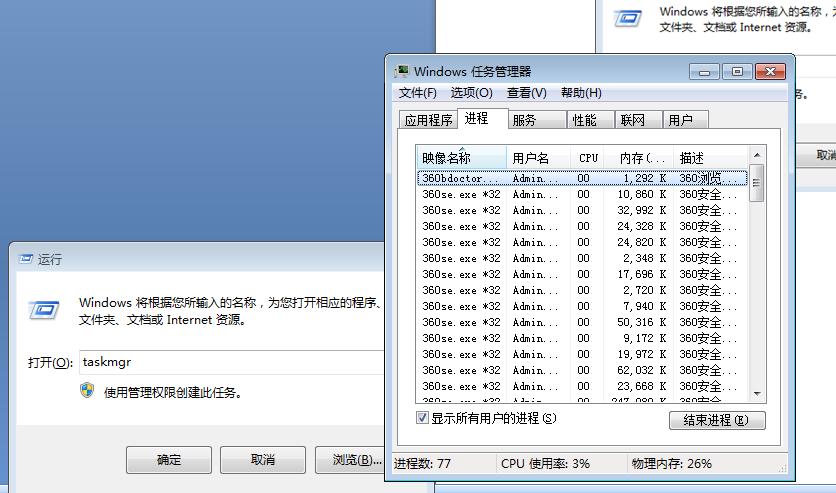
Task: Click the large Run program icon in 运行 dialog
Action: point(43,310)
